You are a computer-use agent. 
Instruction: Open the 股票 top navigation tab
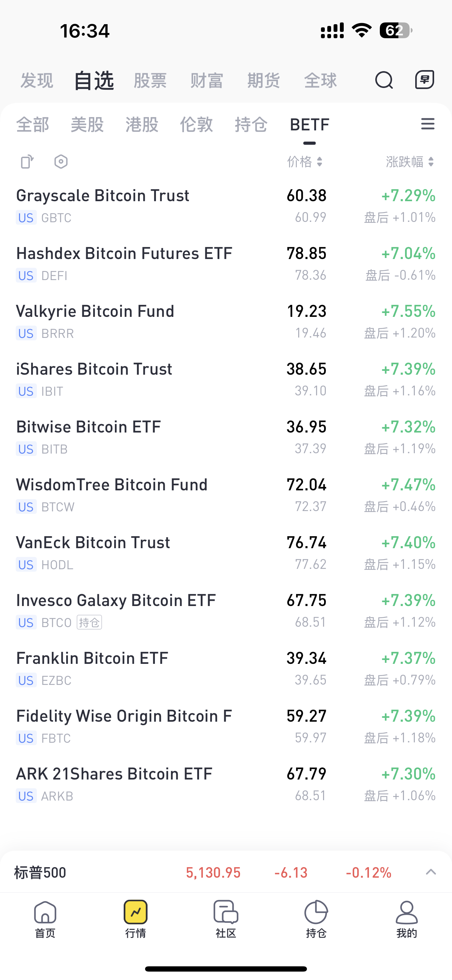pyautogui.click(x=150, y=80)
